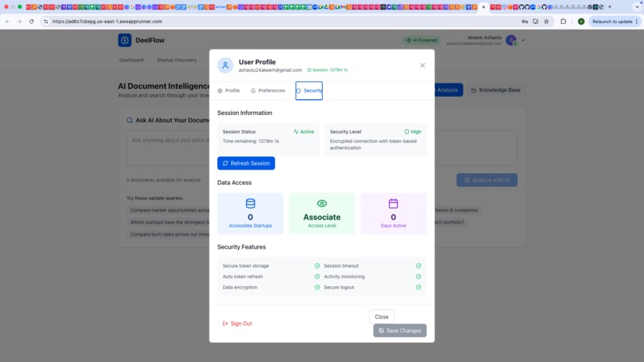Click the Save Changes button
The height and width of the screenshot is (362, 644).
click(x=400, y=330)
